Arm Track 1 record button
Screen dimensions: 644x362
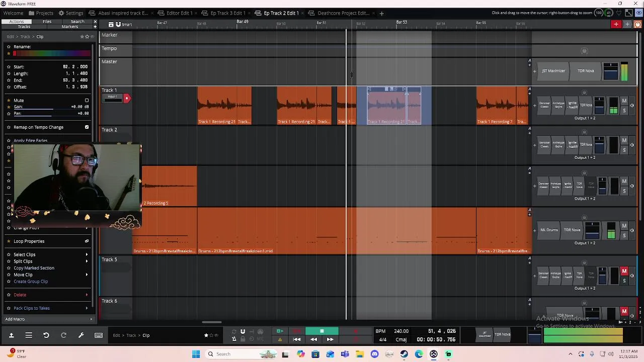pos(127,99)
